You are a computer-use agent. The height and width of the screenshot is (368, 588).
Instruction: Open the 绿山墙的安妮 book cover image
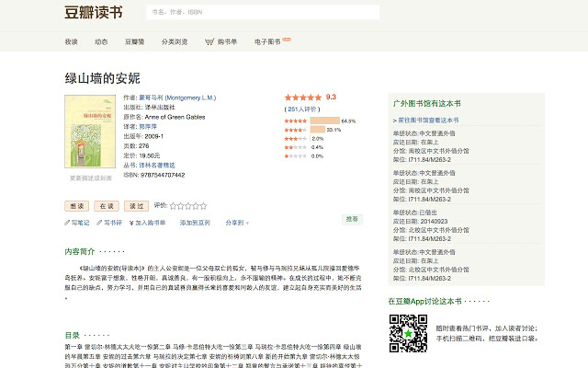pyautogui.click(x=90, y=132)
